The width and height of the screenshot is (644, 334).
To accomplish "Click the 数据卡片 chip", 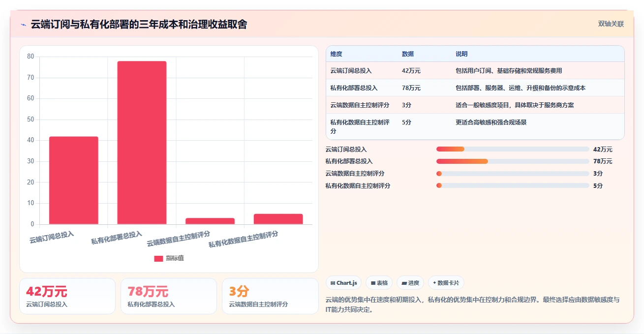I will click(x=446, y=283).
